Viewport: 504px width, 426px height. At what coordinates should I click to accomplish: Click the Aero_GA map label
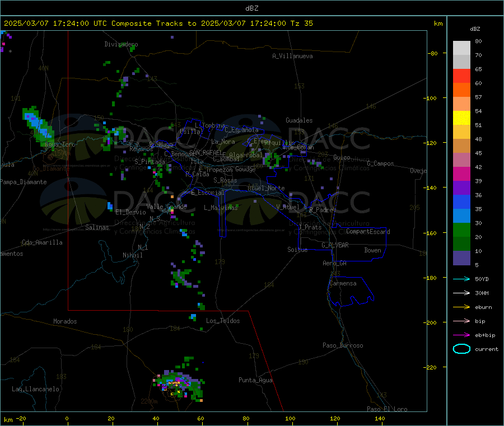(x=335, y=263)
